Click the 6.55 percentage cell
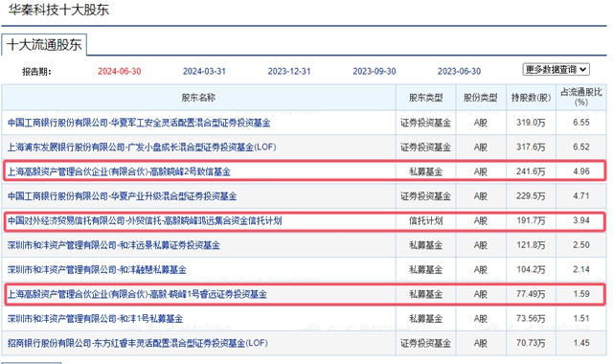 pos(581,123)
